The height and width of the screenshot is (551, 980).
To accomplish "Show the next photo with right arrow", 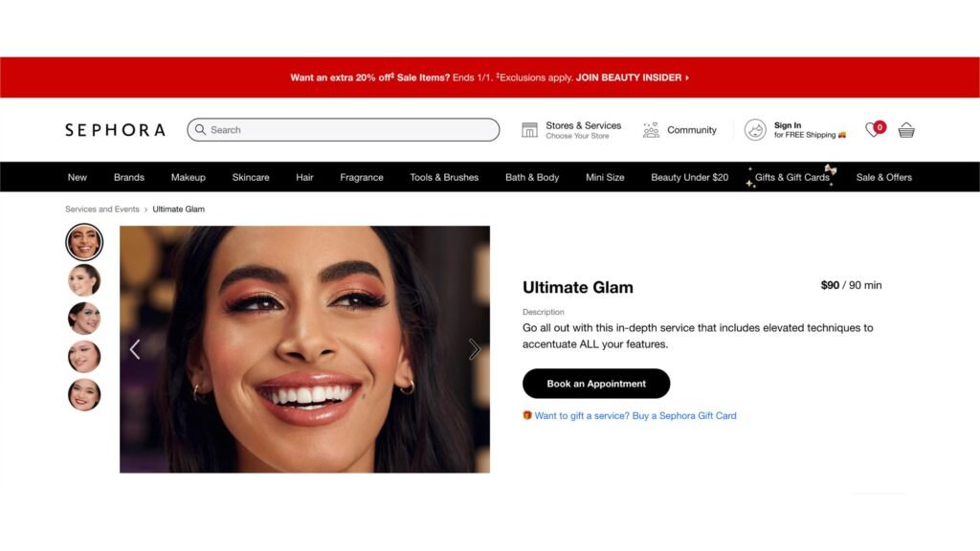I will (474, 349).
